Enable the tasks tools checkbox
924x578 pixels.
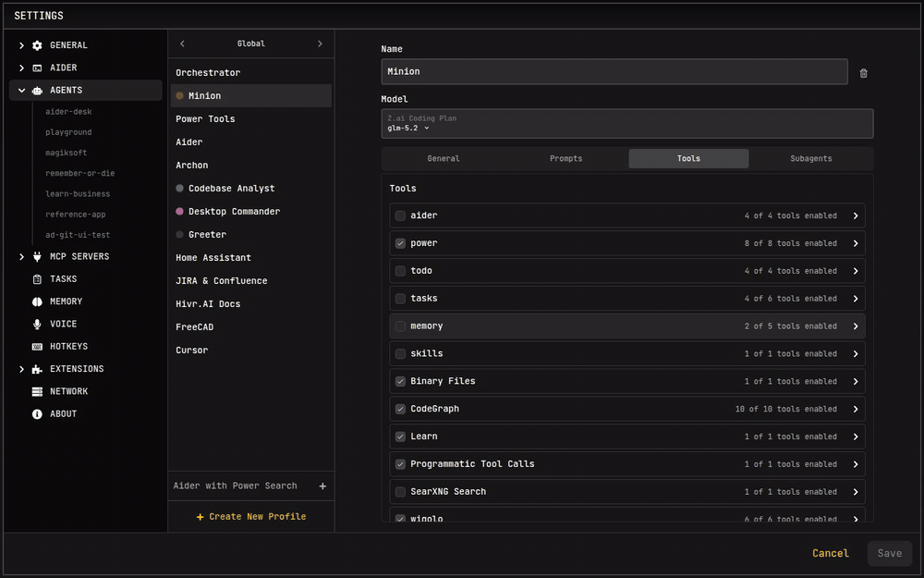[x=400, y=299]
